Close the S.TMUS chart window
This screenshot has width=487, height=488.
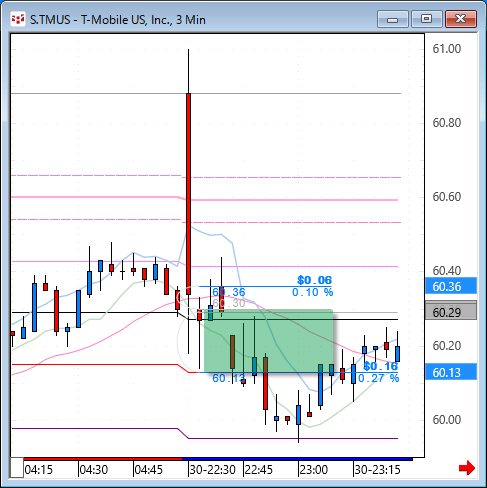[461, 19]
